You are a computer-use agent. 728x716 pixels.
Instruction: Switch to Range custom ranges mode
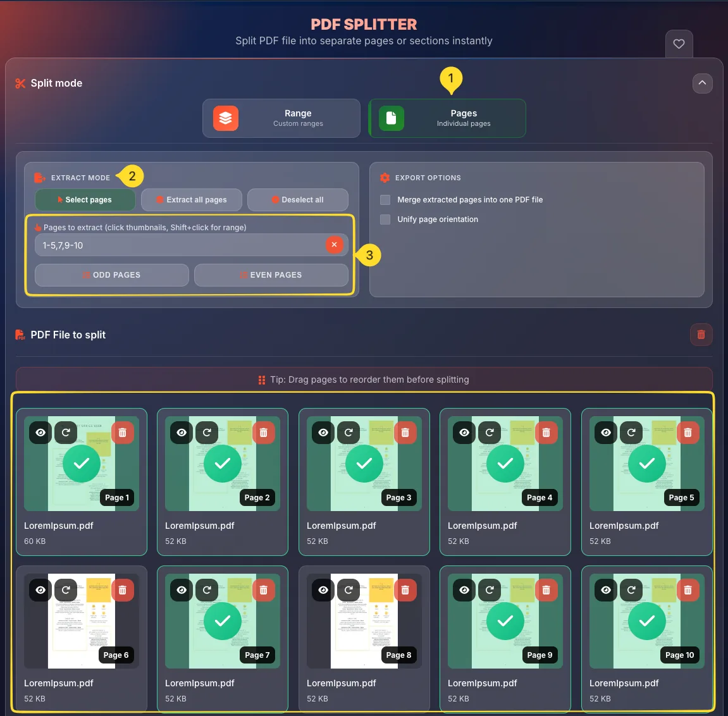click(281, 118)
